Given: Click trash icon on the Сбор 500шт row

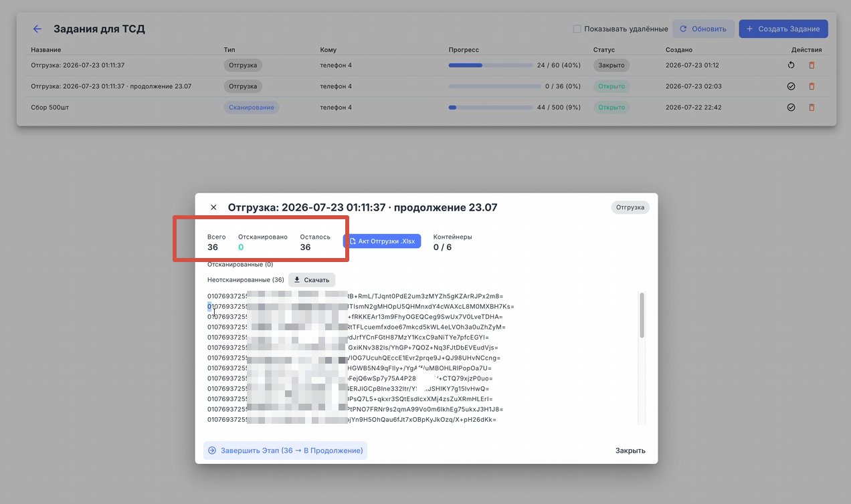Looking at the screenshot, I should point(812,107).
